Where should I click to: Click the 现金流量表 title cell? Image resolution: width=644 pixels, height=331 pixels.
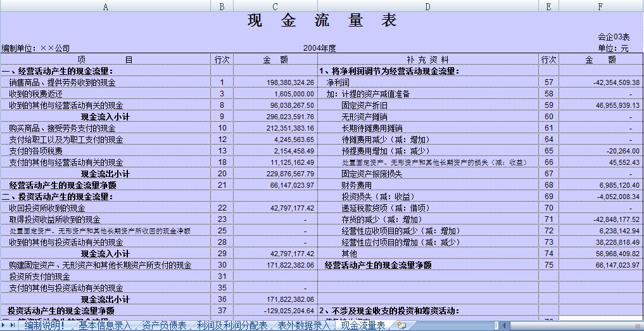pos(322,20)
